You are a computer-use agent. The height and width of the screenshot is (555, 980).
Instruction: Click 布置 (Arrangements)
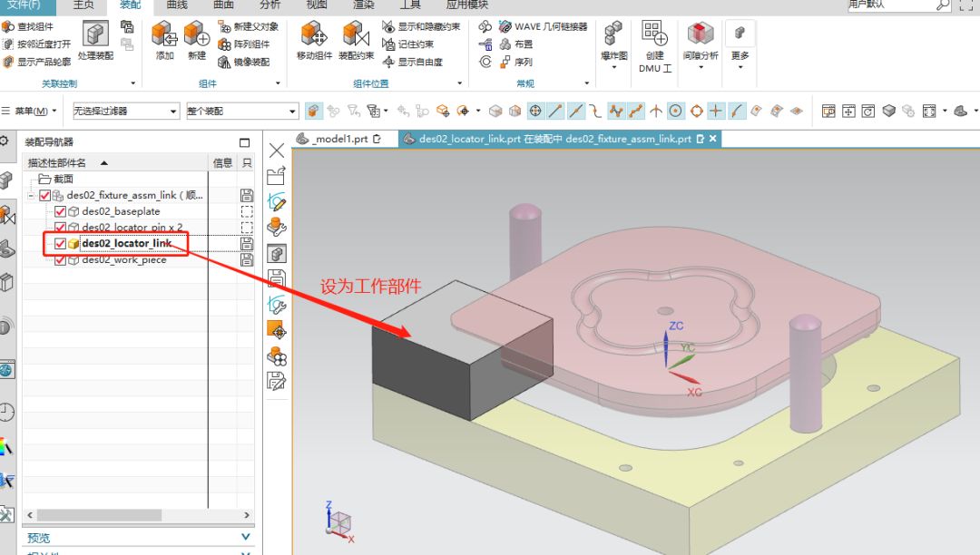[516, 44]
